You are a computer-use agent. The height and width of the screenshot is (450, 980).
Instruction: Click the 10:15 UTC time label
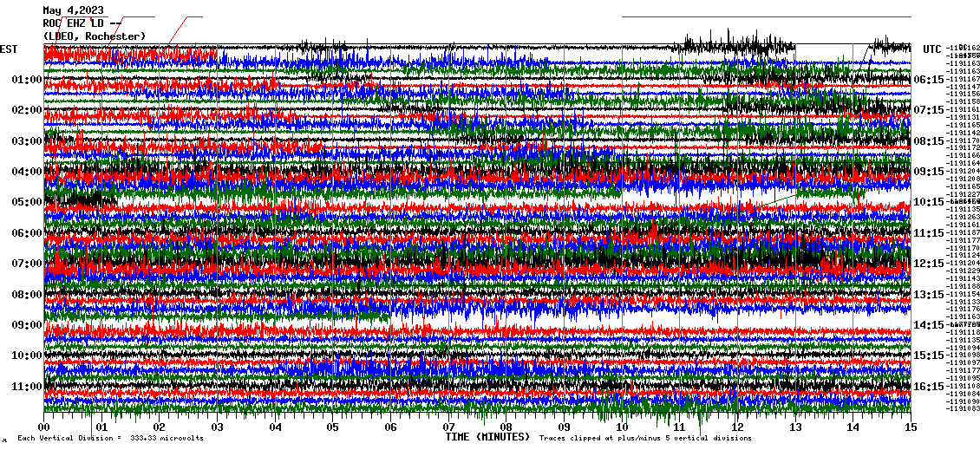click(929, 202)
